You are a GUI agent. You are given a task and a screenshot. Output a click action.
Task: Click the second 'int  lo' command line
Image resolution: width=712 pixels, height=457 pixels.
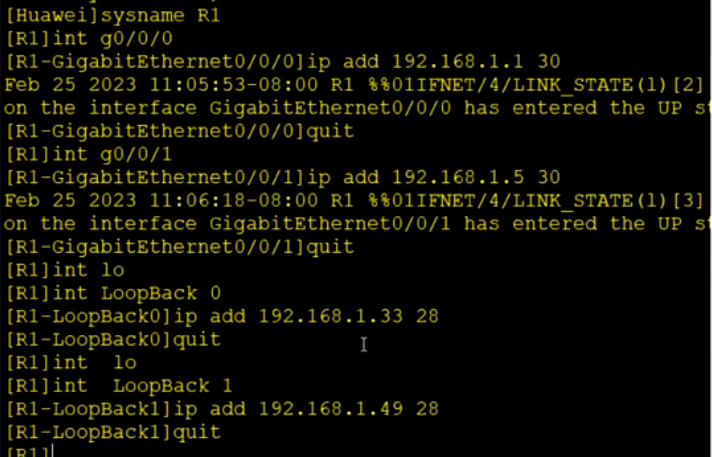[71, 363]
